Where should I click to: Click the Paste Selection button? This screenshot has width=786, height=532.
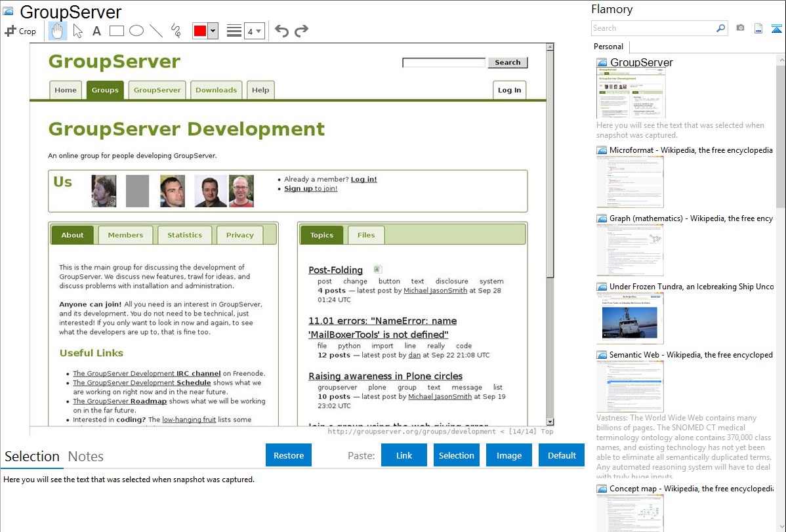coord(456,455)
